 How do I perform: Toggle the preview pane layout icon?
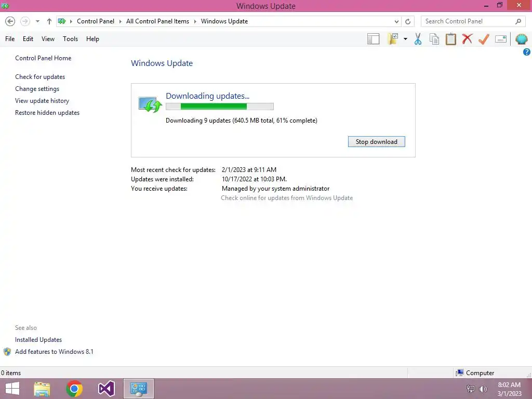coord(373,38)
